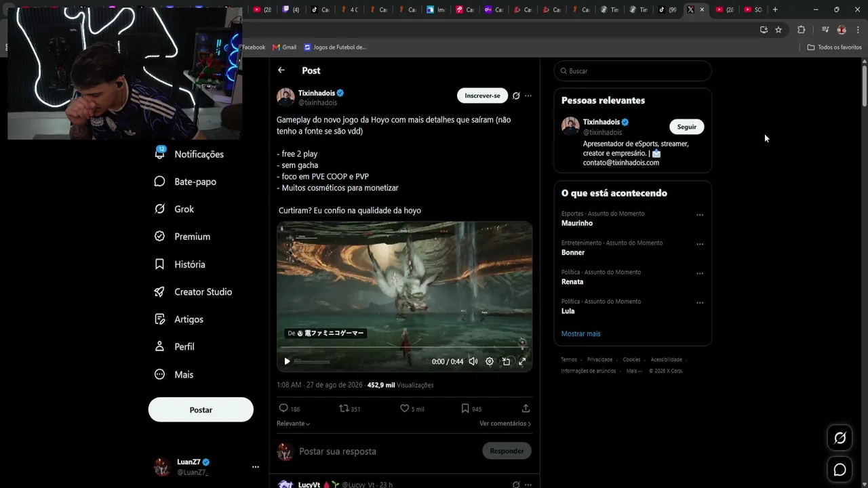This screenshot has width=868, height=488.
Task: Open Perfil person icon in sidebar
Action: (159, 346)
